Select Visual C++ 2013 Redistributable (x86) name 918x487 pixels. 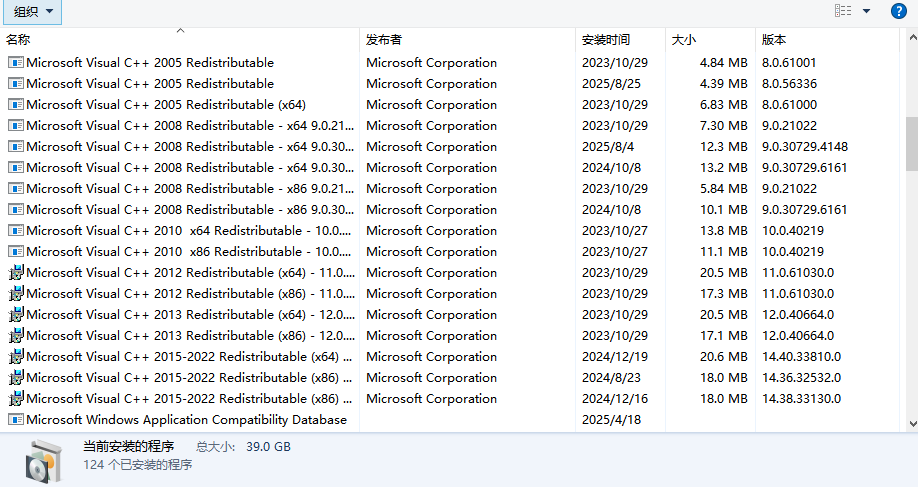click(x=191, y=336)
